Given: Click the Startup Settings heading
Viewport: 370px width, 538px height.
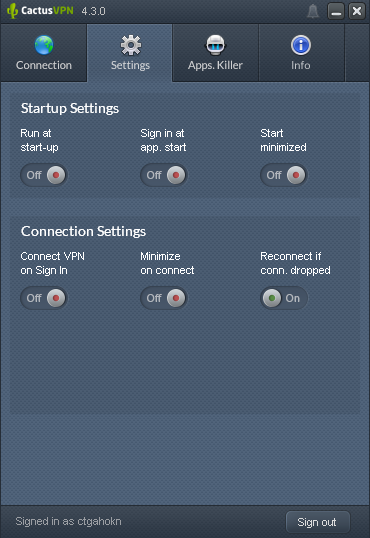Looking at the screenshot, I should pos(70,108).
